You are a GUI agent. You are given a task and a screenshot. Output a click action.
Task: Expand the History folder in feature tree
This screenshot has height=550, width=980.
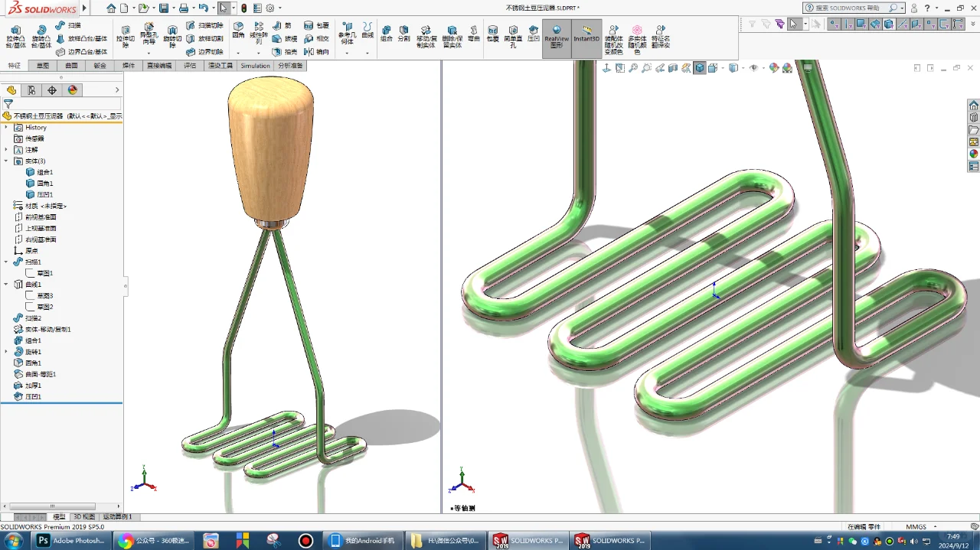coord(6,128)
